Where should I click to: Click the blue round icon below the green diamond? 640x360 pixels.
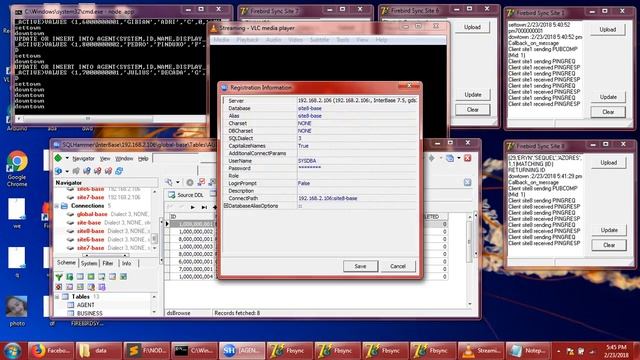point(58,171)
